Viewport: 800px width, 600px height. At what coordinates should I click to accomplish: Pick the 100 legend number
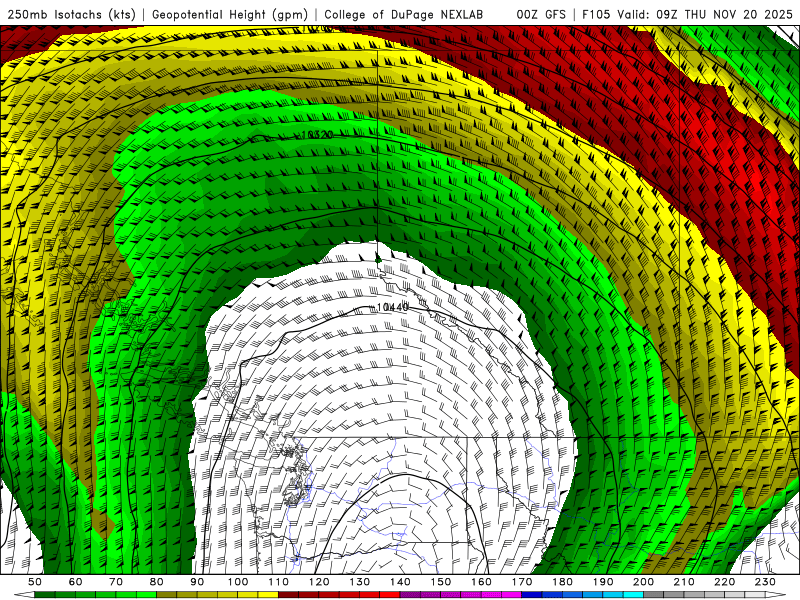click(x=238, y=582)
